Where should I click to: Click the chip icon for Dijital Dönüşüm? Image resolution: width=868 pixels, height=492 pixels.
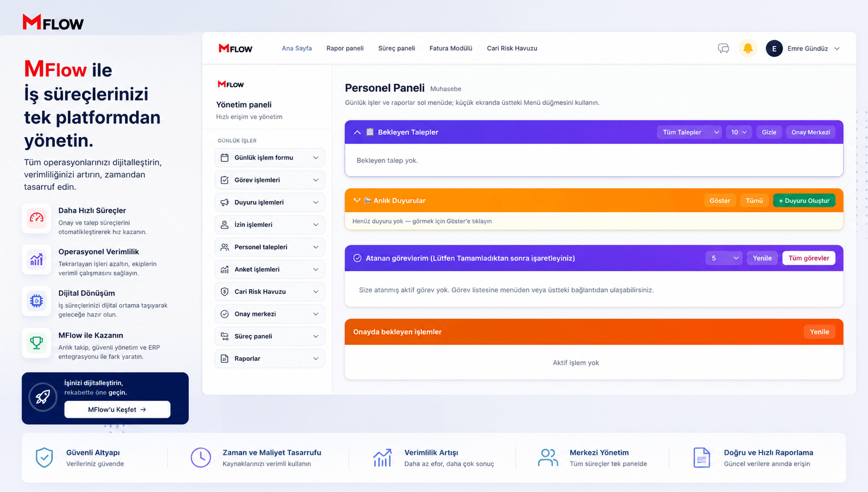[x=36, y=301]
